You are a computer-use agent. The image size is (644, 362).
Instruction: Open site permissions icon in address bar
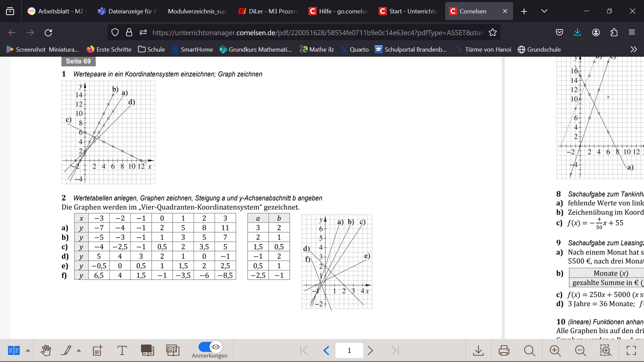[x=143, y=33]
